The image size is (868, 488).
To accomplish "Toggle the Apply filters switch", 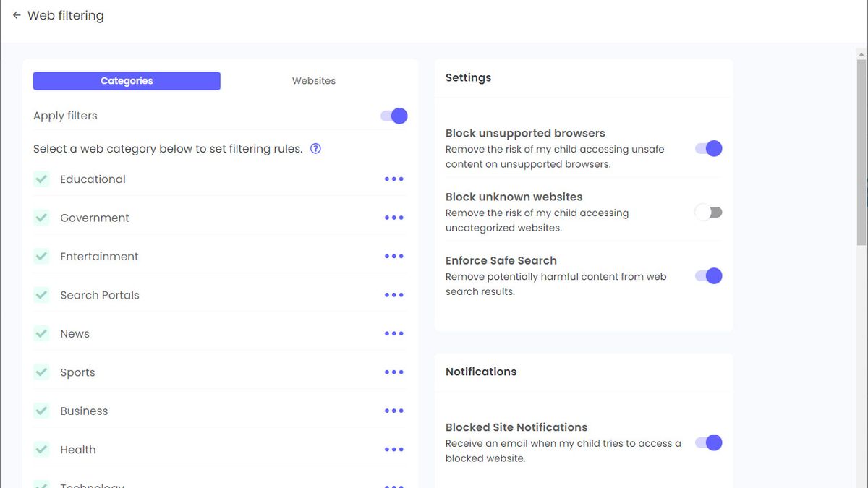I will click(393, 116).
